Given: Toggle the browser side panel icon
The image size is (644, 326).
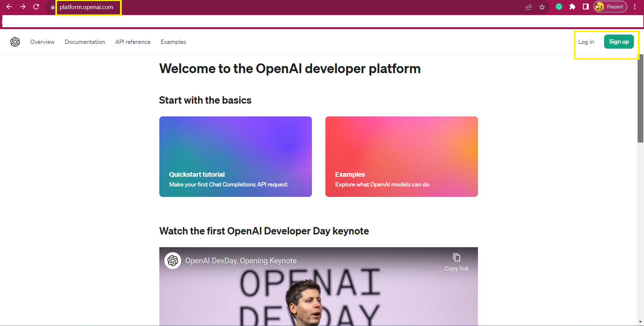Looking at the screenshot, I should [x=586, y=7].
